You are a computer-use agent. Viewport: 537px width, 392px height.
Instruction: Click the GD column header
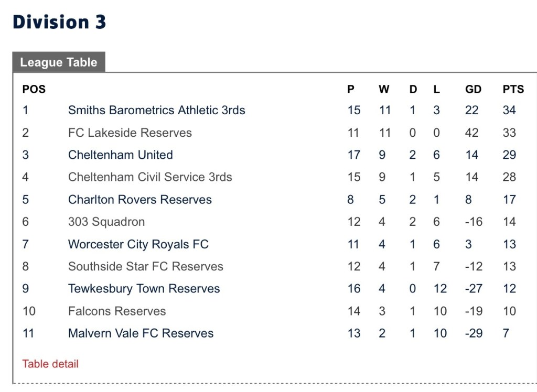473,89
